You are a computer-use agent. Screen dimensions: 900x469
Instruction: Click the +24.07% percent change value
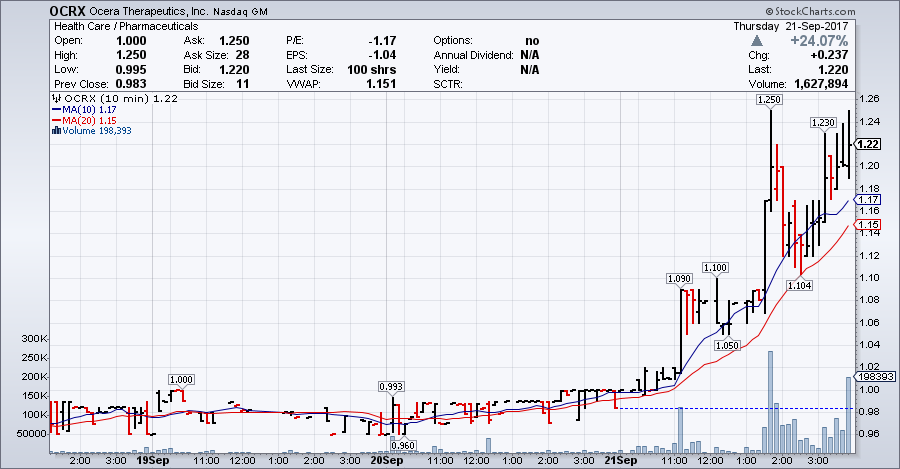[x=818, y=41]
